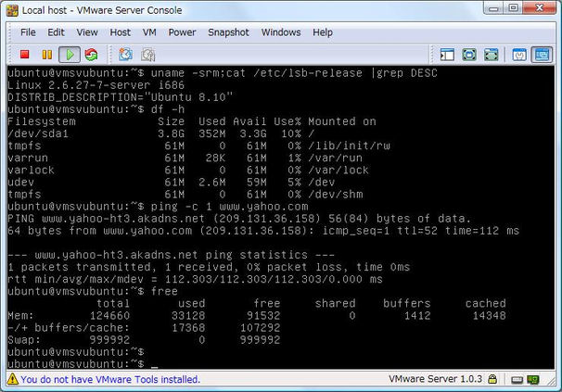Viewport: 562px width, 392px height.
Task: Click the terminal prompt with the cursor
Action: 83,363
